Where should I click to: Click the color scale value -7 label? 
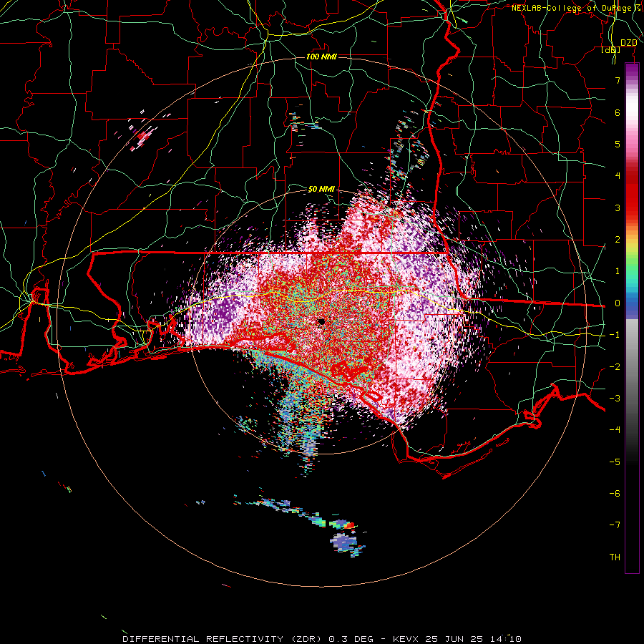tap(615, 525)
